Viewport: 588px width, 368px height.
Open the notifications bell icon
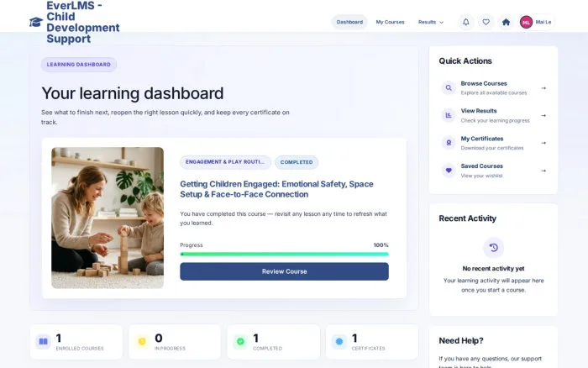(x=465, y=22)
